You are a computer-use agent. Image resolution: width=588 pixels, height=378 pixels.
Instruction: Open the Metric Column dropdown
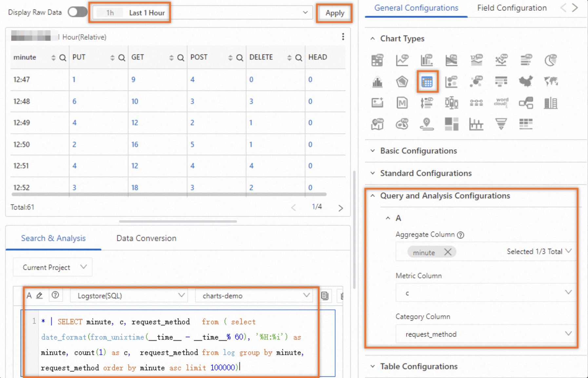(485, 293)
